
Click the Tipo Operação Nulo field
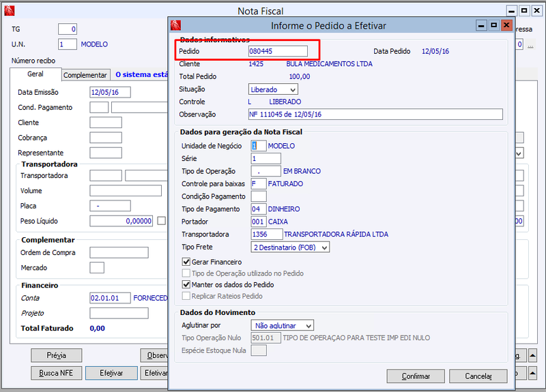point(266,337)
